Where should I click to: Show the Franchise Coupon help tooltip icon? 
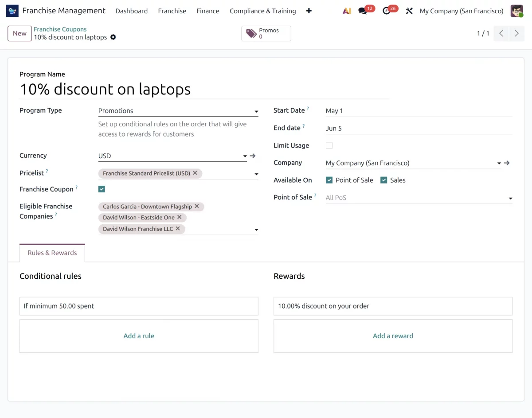76,188
